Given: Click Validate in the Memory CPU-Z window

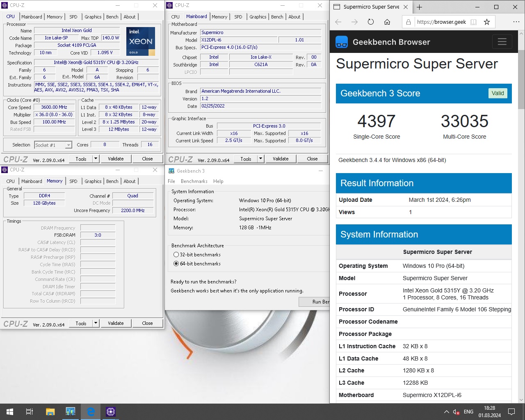Looking at the screenshot, I should pyautogui.click(x=116, y=323).
